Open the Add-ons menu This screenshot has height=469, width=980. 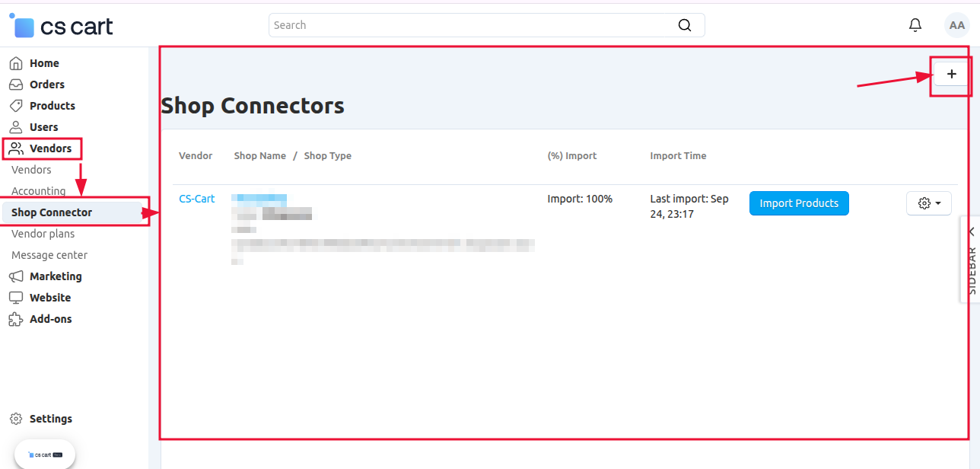(x=51, y=319)
